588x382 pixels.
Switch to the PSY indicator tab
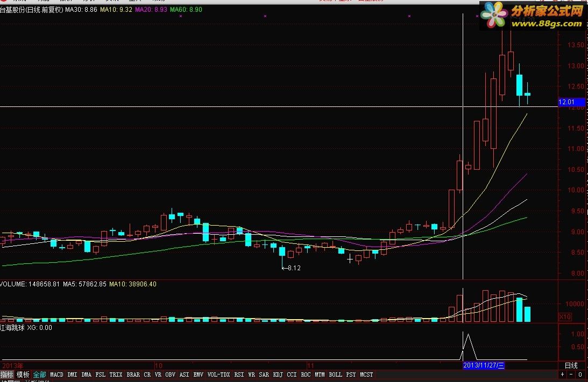click(x=351, y=374)
